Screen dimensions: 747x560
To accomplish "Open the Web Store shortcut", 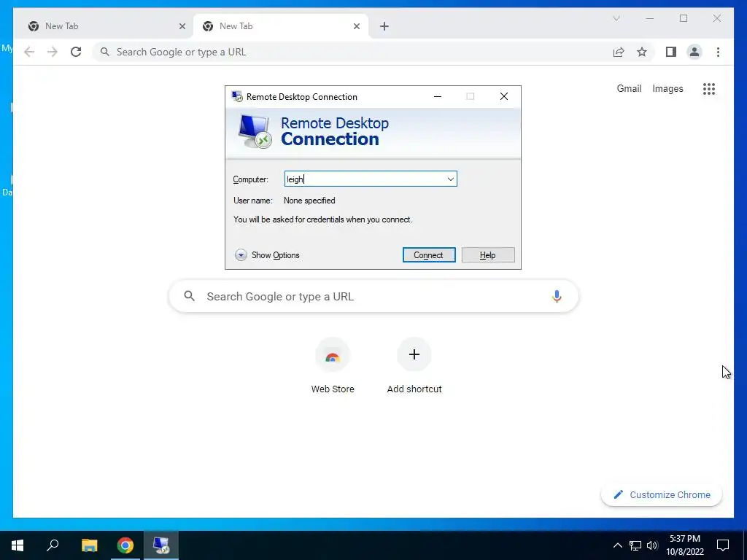I will coord(333,365).
